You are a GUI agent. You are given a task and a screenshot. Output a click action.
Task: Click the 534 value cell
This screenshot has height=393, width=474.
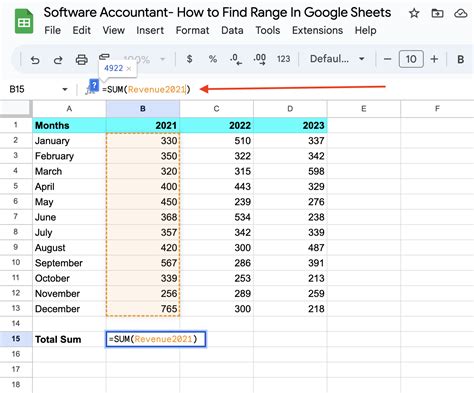click(x=217, y=217)
